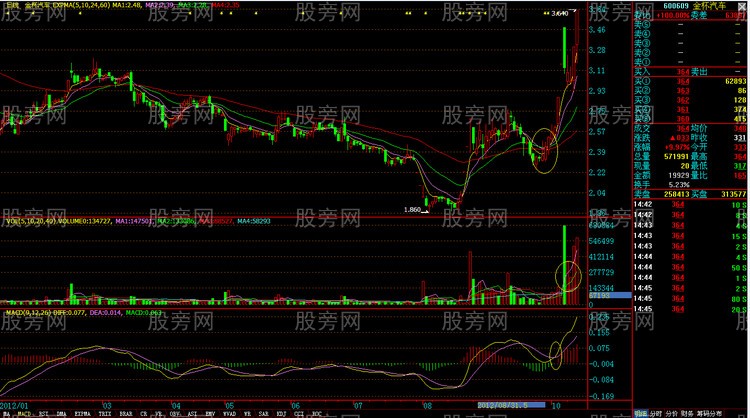Click the 2.04 price axis label
This screenshot has width=750, height=418.
point(597,193)
